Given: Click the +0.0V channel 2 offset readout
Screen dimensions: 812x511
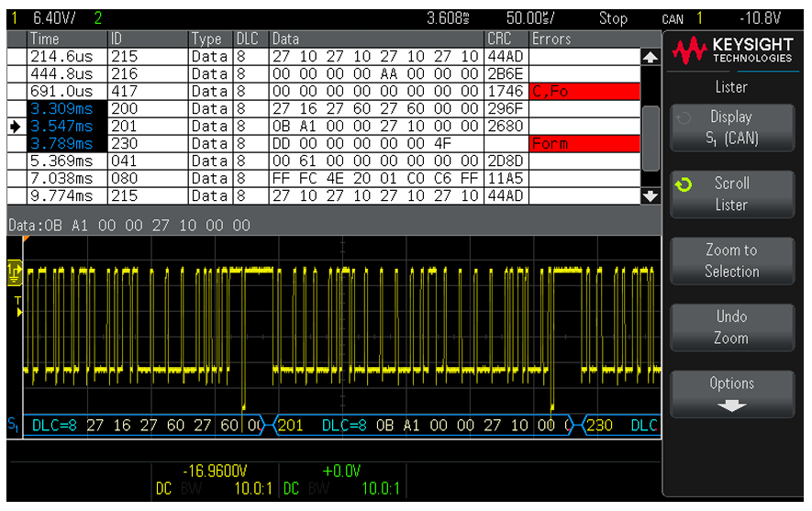Looking at the screenshot, I should tap(341, 472).
